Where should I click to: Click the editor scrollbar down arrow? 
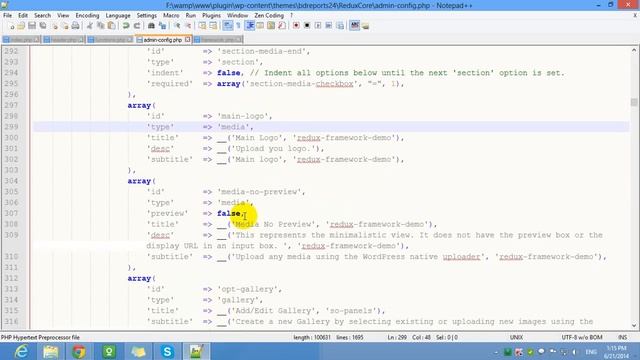click(x=634, y=326)
